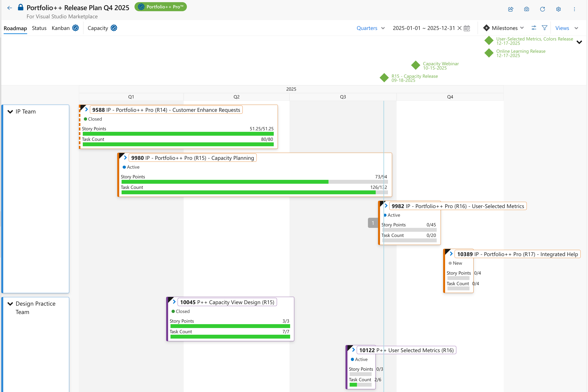
Task: Click the filter funnel icon
Action: [544, 28]
